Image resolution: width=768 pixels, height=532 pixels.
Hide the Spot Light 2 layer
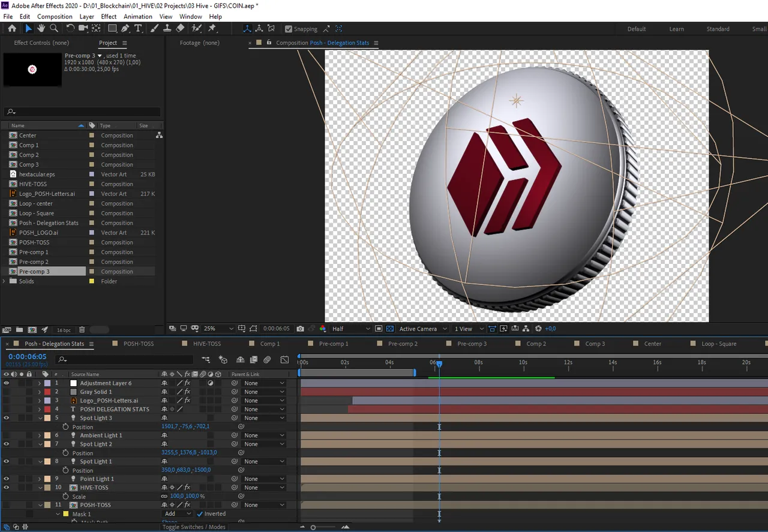point(7,444)
